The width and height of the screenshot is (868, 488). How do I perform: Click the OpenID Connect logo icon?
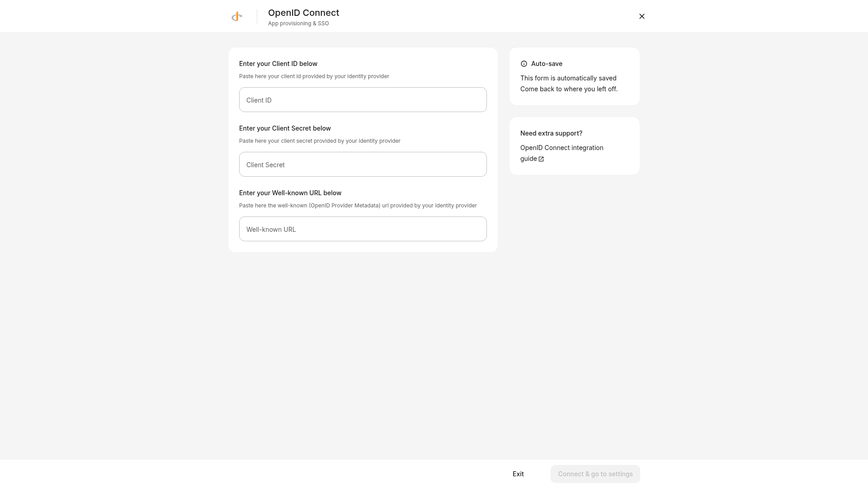coord(237,17)
